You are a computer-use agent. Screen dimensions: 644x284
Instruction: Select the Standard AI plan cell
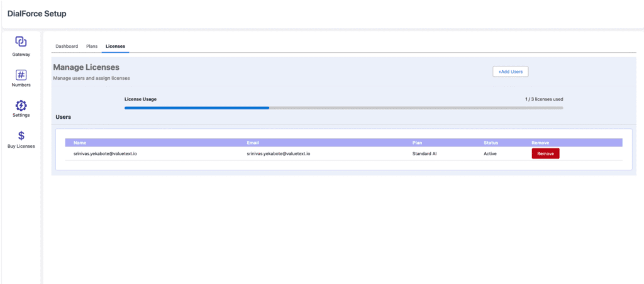coord(425,153)
